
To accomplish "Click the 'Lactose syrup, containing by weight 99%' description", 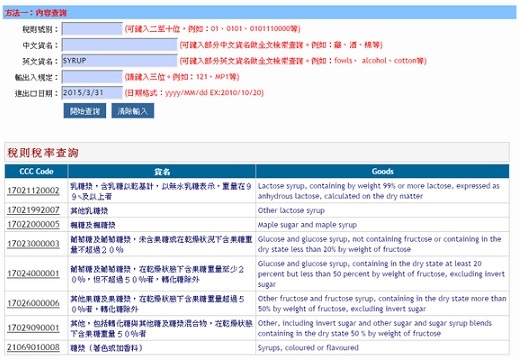I will click(382, 191).
